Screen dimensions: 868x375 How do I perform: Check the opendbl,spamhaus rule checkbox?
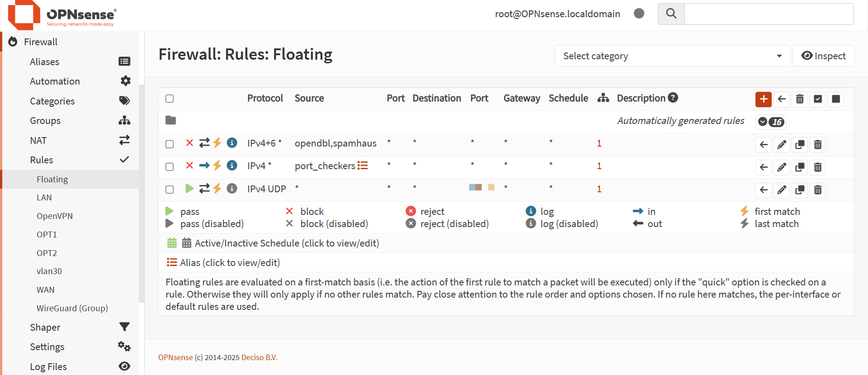click(170, 144)
